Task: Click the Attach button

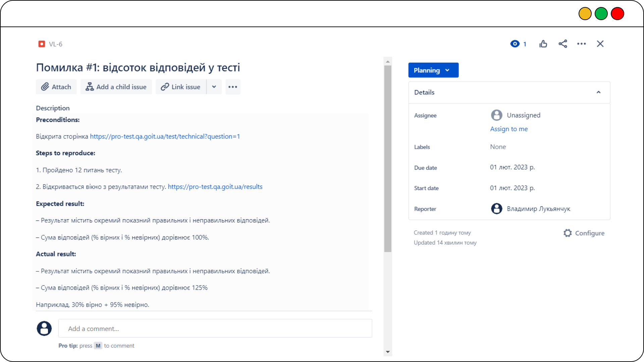Action: coord(56,87)
